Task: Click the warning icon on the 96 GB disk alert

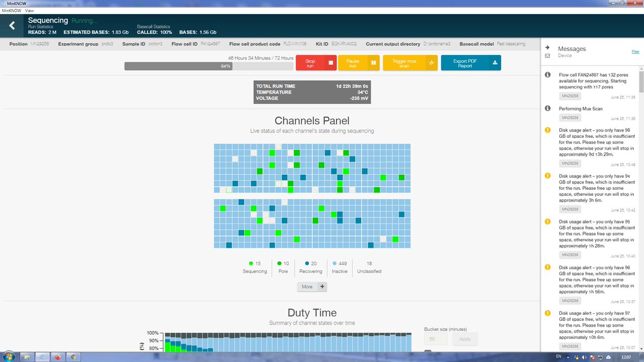Action: click(x=547, y=267)
